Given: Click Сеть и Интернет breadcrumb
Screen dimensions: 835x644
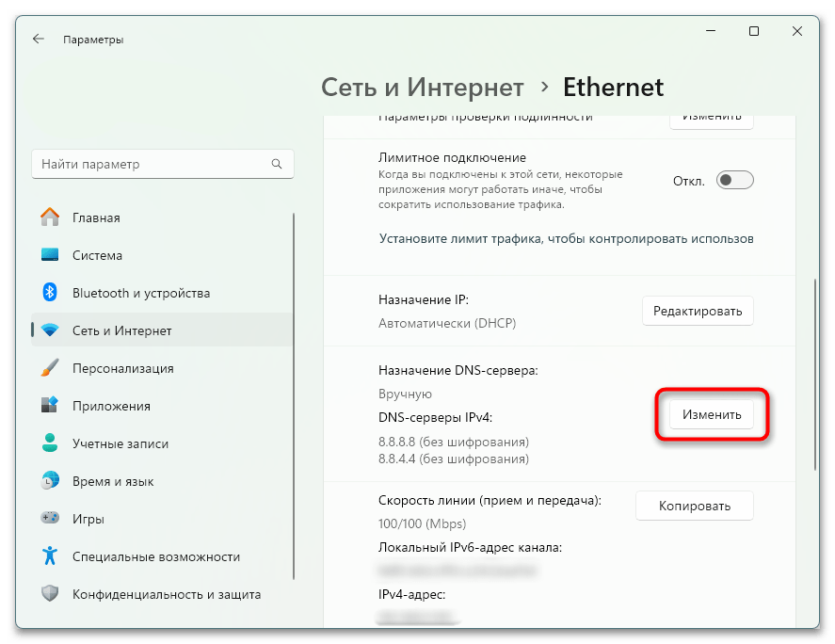Looking at the screenshot, I should (x=423, y=87).
